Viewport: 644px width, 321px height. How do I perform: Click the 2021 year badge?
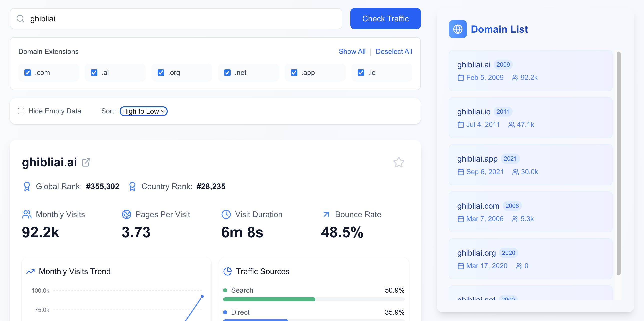(x=510, y=159)
